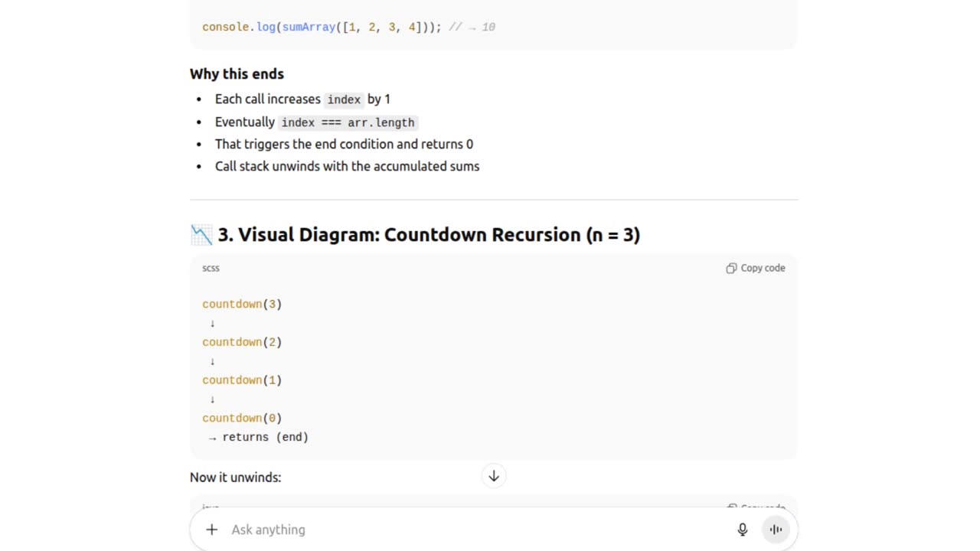Click the countdown(1) line in diagram
This screenshot has width=980, height=551.
pyautogui.click(x=242, y=380)
